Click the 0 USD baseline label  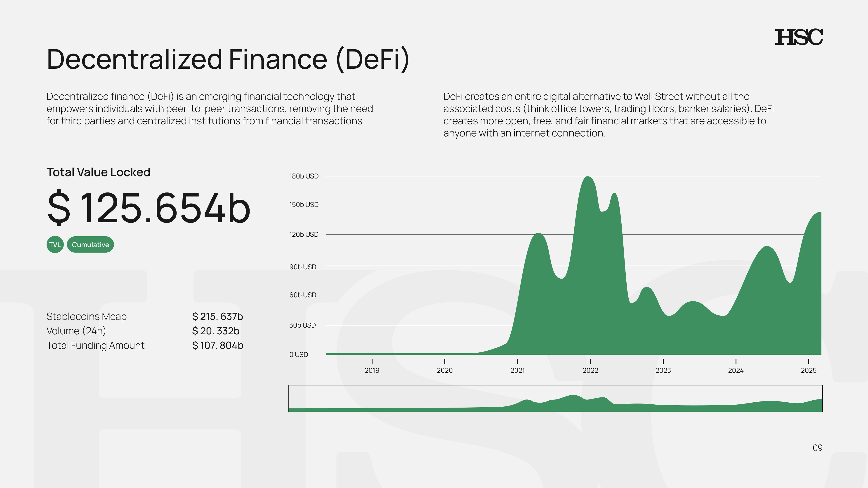[299, 354]
